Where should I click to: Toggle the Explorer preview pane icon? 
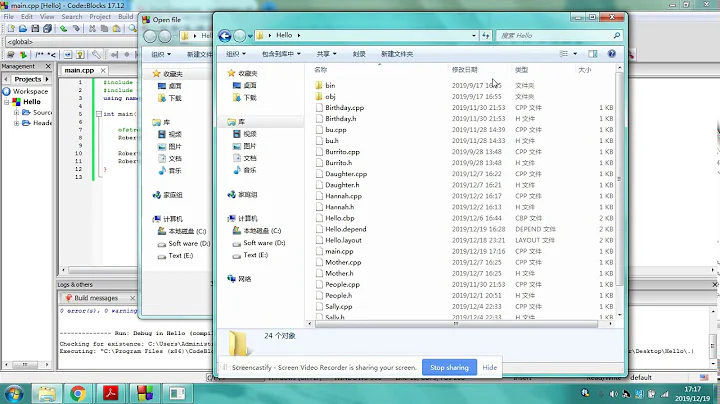(593, 54)
